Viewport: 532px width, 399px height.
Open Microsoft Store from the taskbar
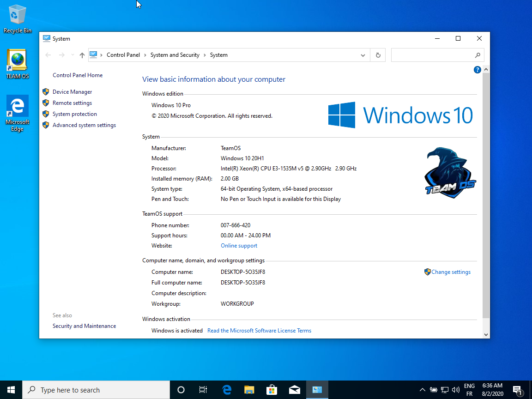pos(272,390)
